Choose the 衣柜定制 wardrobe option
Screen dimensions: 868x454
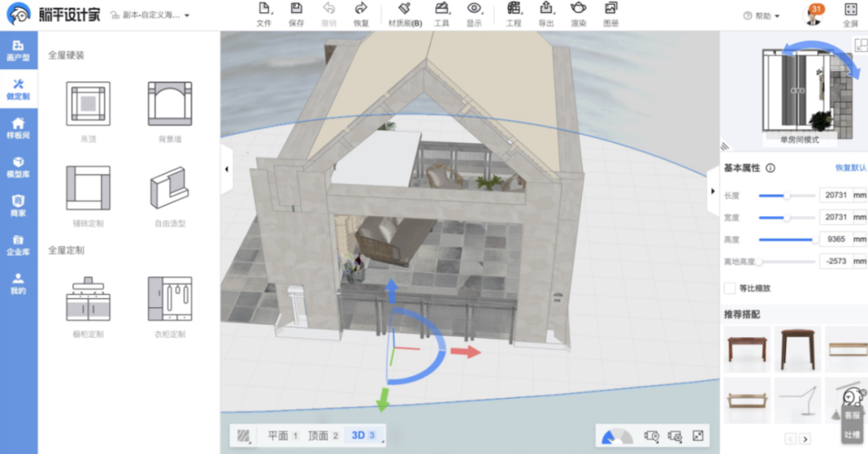[x=170, y=307]
